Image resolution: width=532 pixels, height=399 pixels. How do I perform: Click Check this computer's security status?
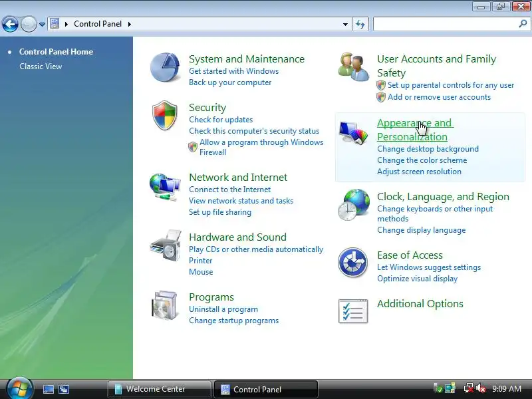point(254,131)
